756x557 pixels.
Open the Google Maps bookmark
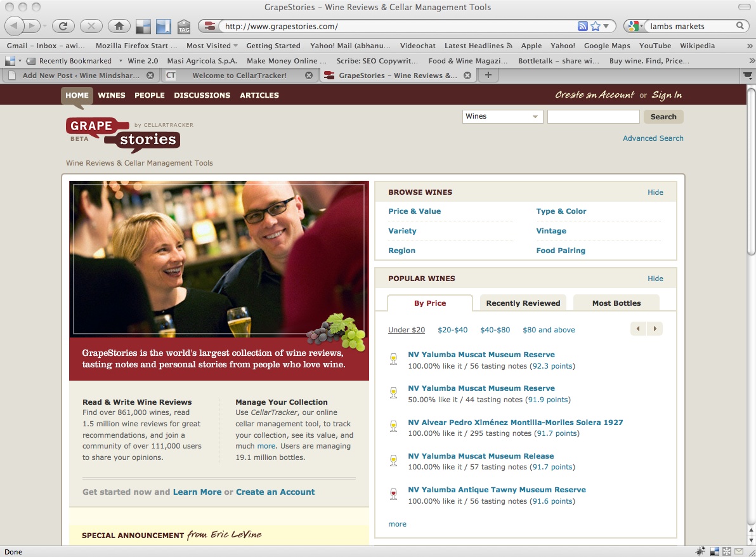pos(607,46)
